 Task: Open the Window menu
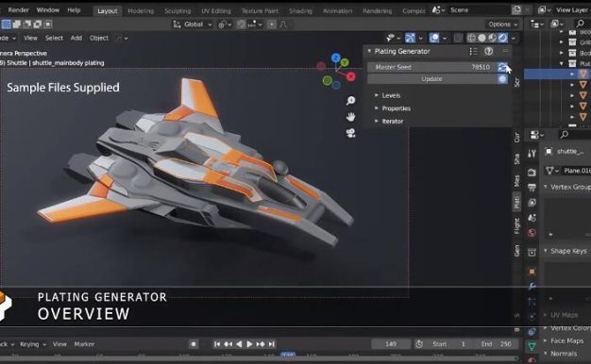[48, 10]
